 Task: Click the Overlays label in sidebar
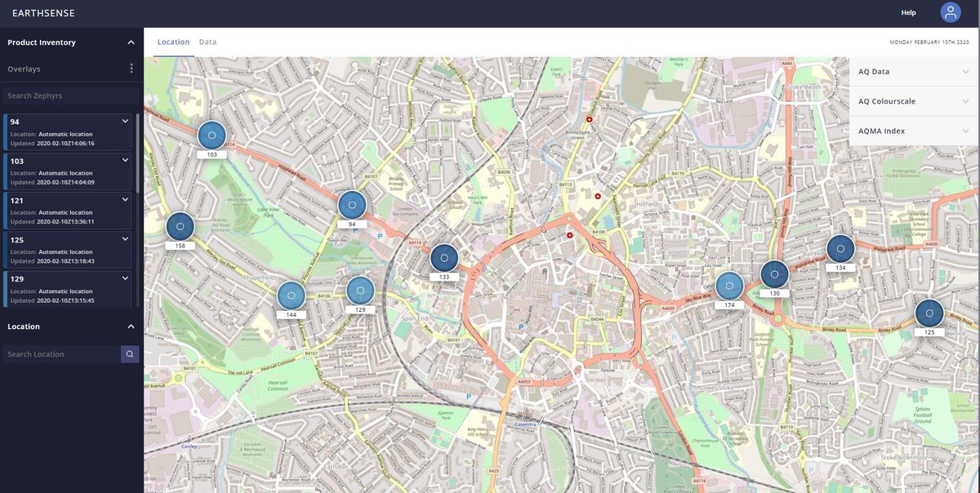point(24,69)
